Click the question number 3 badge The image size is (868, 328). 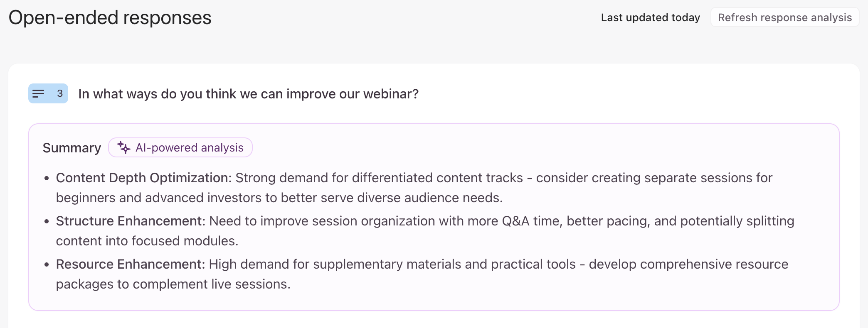(x=60, y=93)
